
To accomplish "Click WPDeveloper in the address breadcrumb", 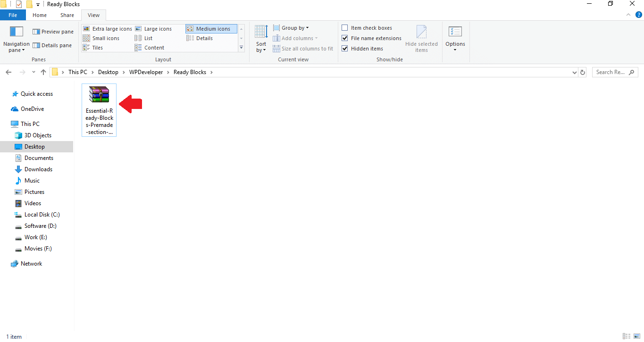I will coord(146,72).
